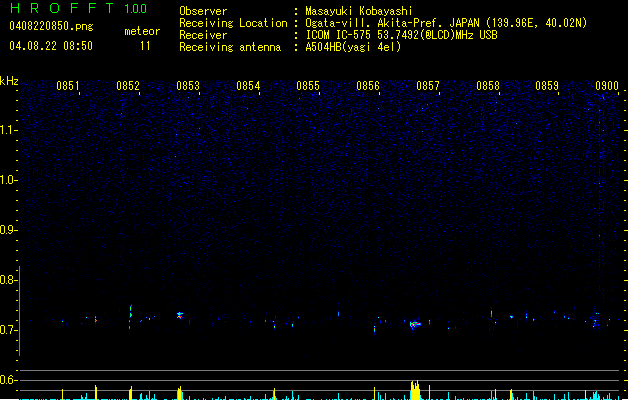Click the kHz axis unit label
This screenshot has width=629, height=400.
(x=9, y=81)
